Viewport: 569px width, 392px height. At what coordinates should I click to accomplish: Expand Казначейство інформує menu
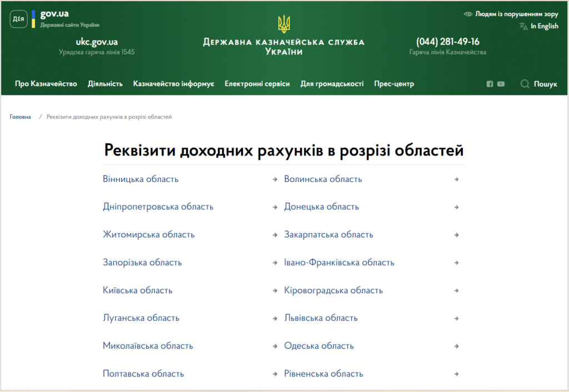click(x=173, y=84)
